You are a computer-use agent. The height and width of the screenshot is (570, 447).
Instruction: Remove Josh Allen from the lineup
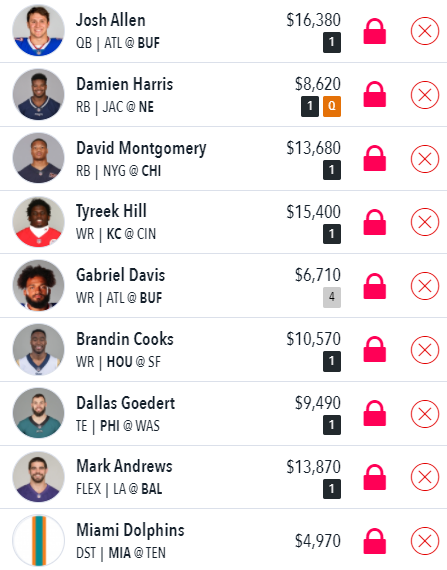(x=425, y=31)
